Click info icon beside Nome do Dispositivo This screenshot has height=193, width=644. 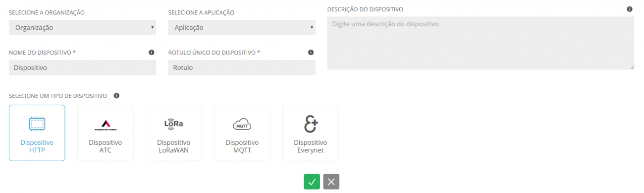click(x=152, y=52)
